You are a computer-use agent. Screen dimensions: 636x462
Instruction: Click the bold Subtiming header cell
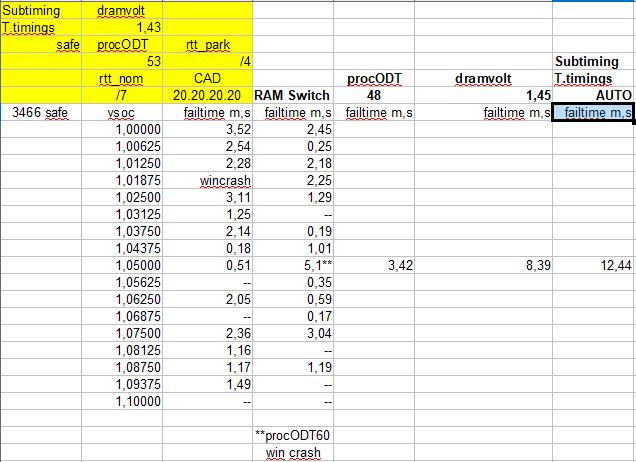point(593,61)
